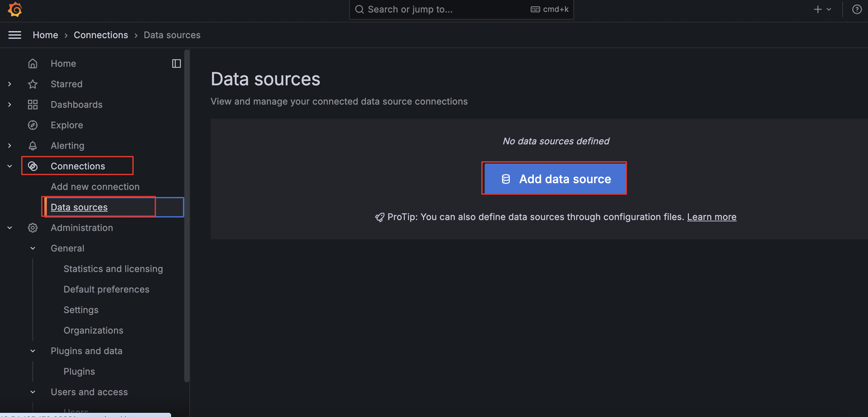Screen dimensions: 868x417
Task: Click the Dashboards grid icon
Action: point(33,105)
